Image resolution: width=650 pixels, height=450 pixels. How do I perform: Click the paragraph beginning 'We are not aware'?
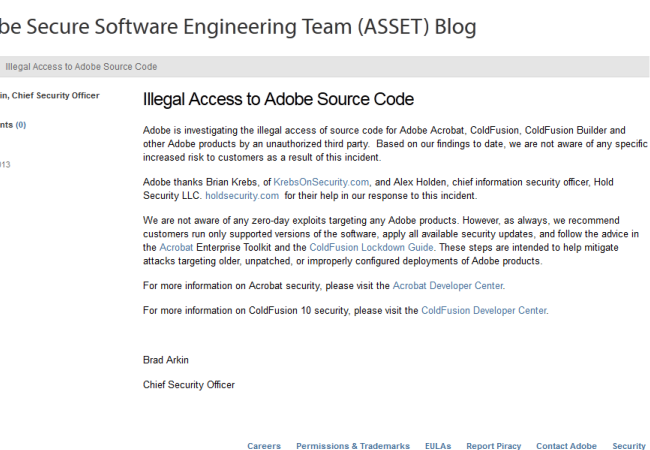coord(391,241)
